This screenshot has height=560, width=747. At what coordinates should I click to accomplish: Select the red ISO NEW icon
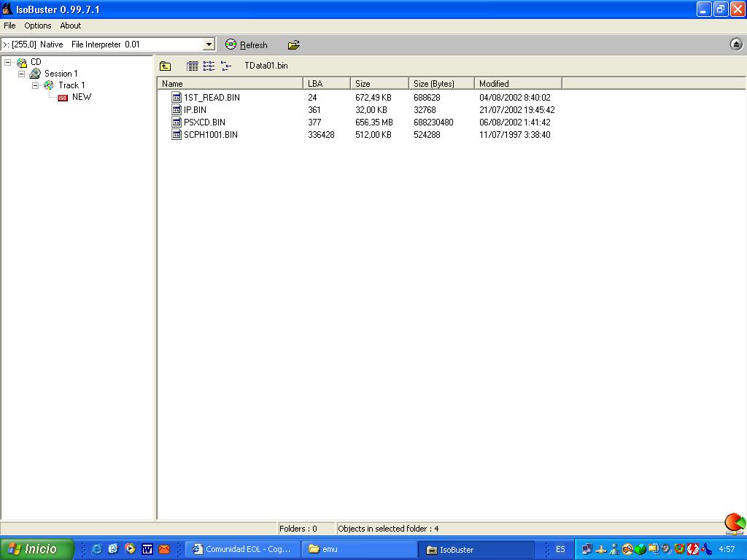pos(63,97)
